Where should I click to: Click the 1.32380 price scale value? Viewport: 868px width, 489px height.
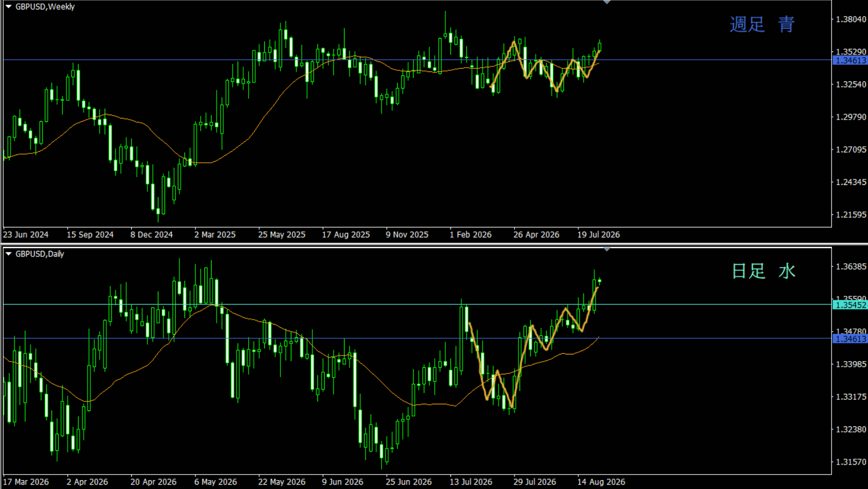(x=851, y=430)
